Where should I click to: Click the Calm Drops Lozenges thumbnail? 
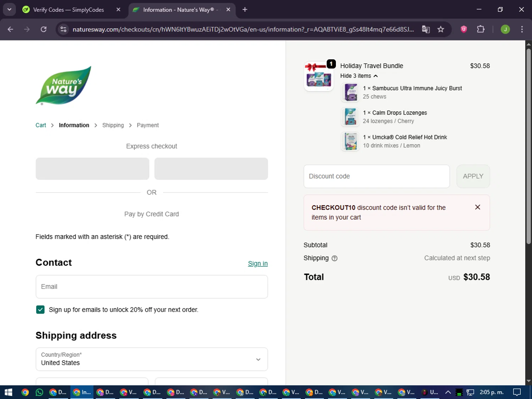[350, 117]
